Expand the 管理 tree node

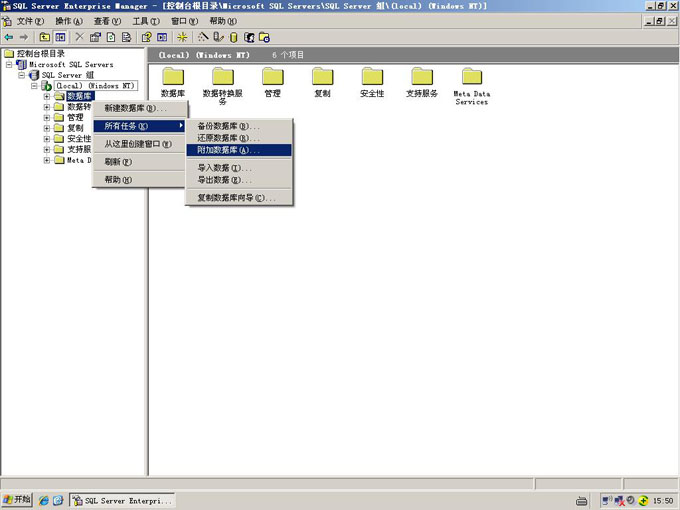click(x=47, y=118)
